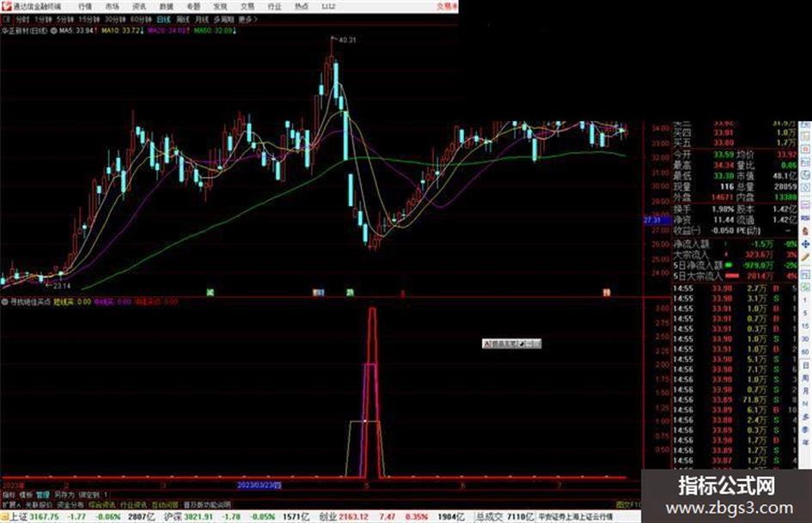Click the sidebar 年 yearly shortcut
Screen dimensions: 812x523
coord(805,443)
